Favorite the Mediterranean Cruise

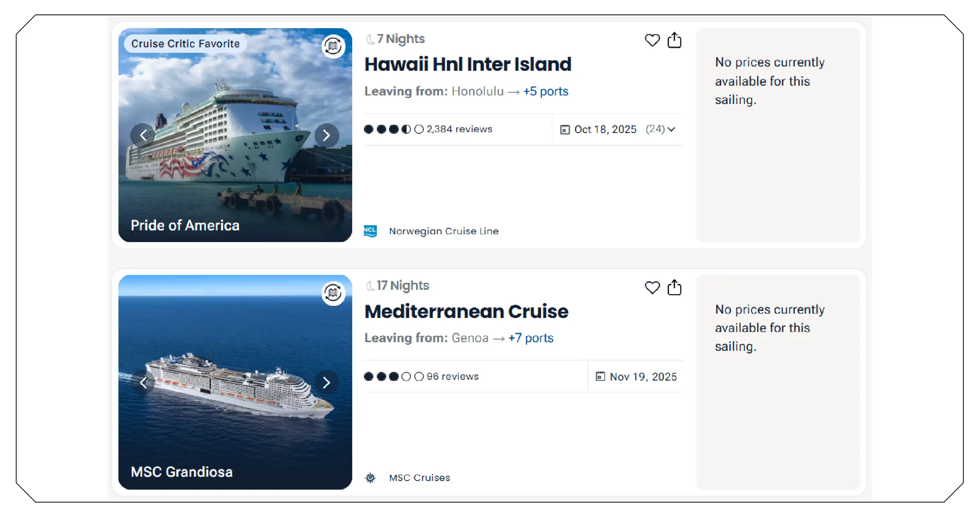coord(652,288)
